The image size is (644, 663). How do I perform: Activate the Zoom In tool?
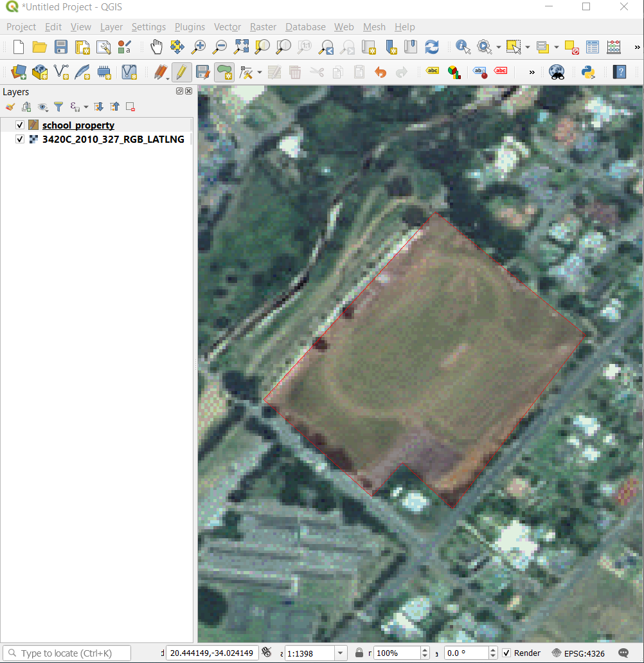198,46
